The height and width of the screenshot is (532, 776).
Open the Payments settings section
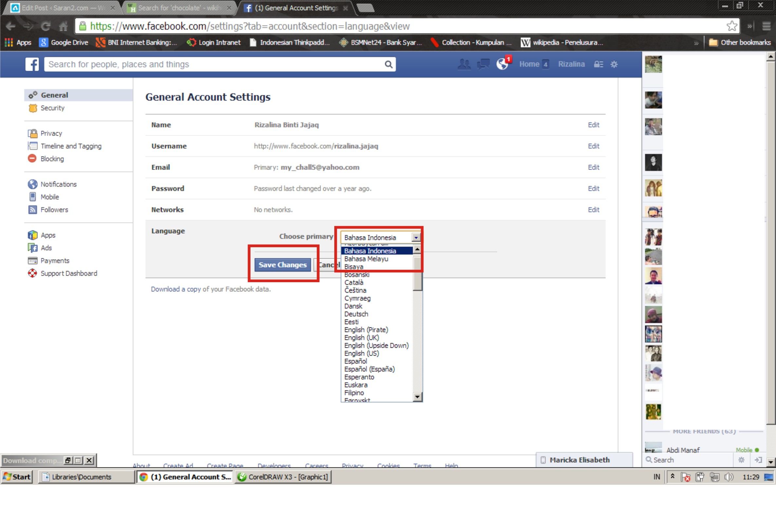[x=55, y=261]
